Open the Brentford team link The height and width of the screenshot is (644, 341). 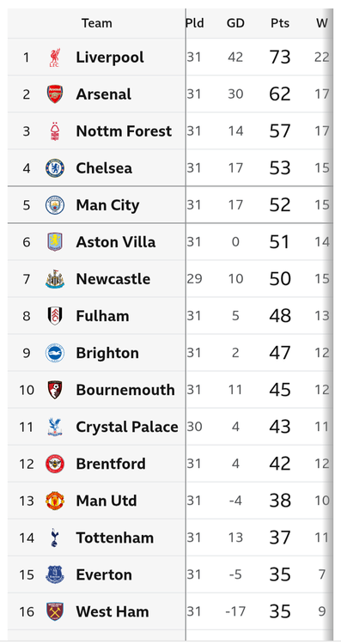tap(111, 464)
